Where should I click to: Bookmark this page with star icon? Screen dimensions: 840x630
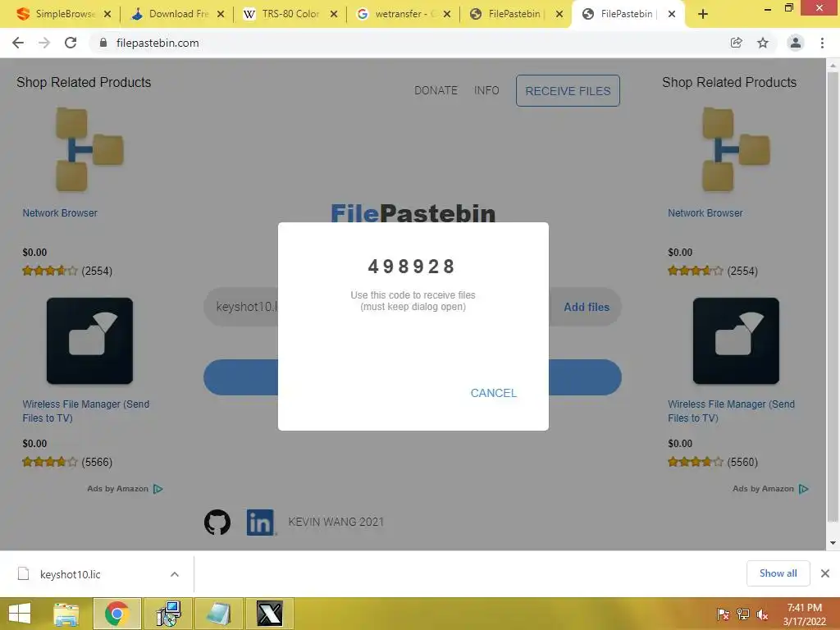[x=763, y=43]
